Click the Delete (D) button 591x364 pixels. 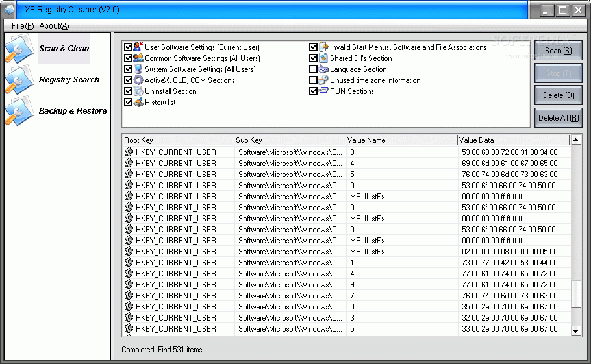pos(559,95)
